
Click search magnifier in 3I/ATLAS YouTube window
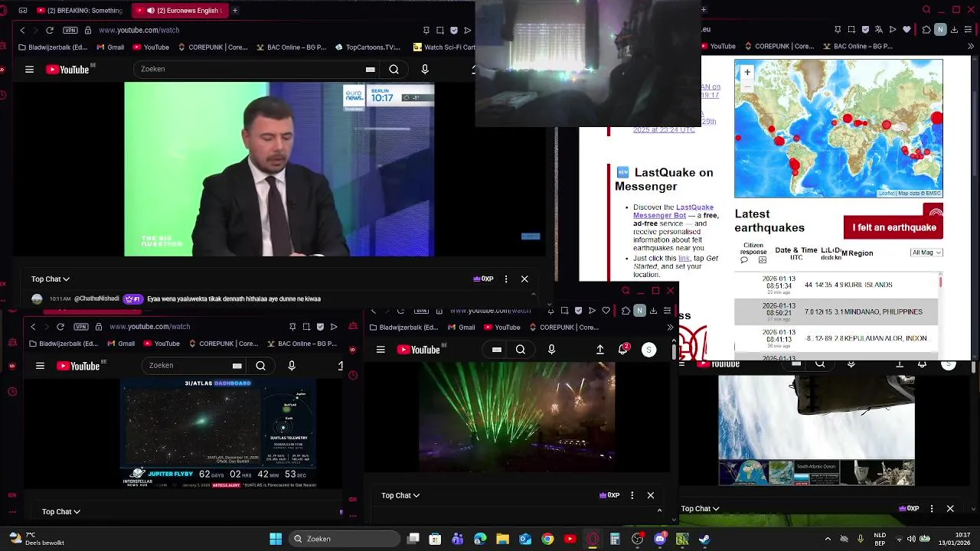260,366
